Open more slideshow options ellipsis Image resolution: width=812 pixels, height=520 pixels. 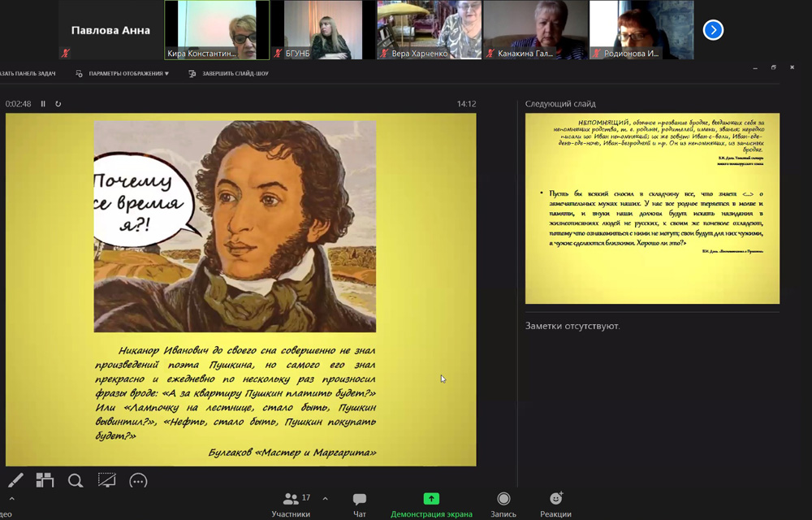tap(138, 480)
